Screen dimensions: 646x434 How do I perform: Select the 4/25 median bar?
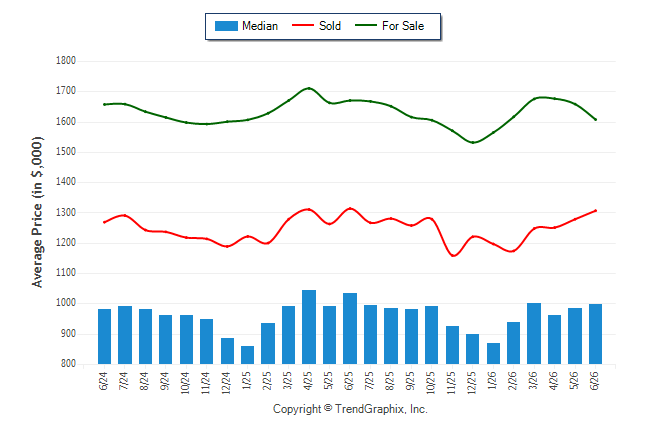[309, 327]
